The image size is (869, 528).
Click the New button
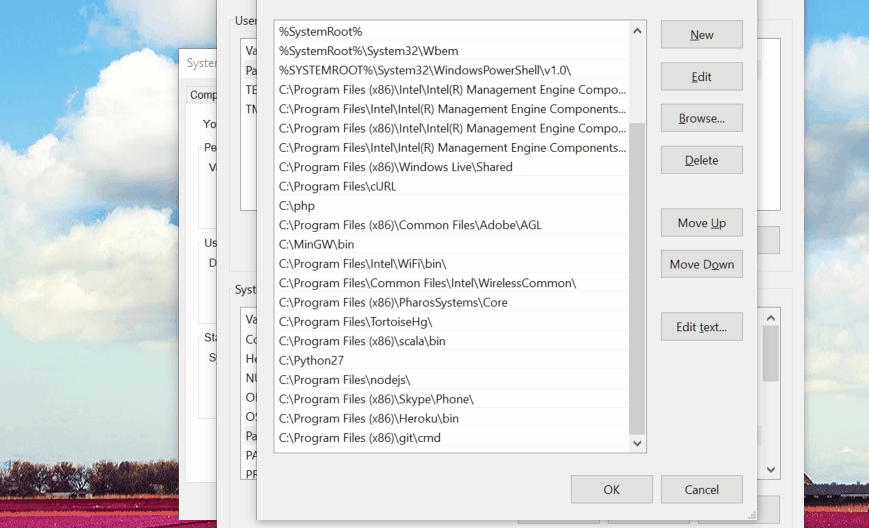pyautogui.click(x=702, y=35)
